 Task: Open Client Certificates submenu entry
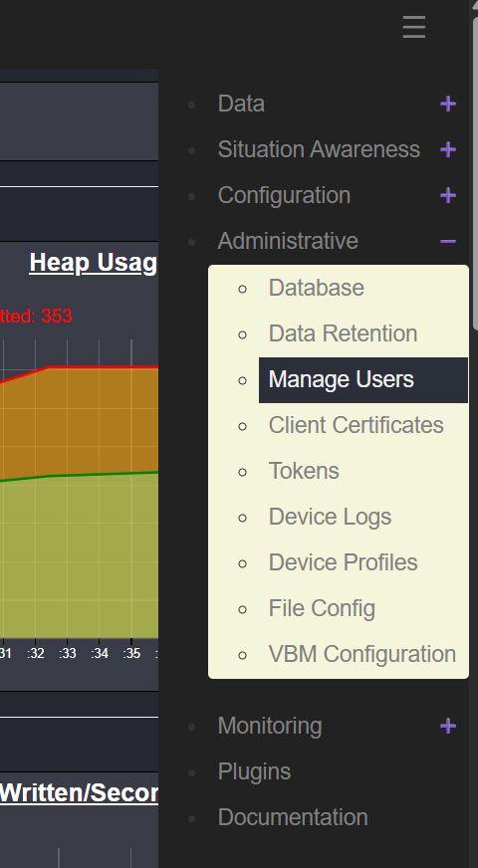tap(357, 425)
